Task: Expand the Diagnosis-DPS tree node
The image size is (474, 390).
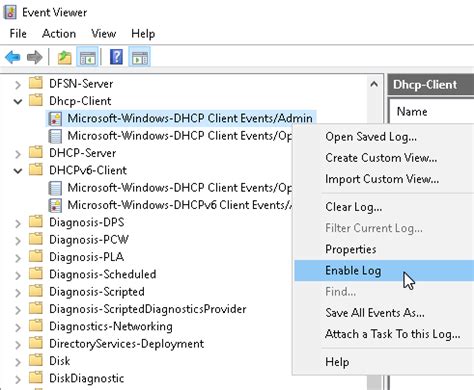Action: [x=18, y=223]
